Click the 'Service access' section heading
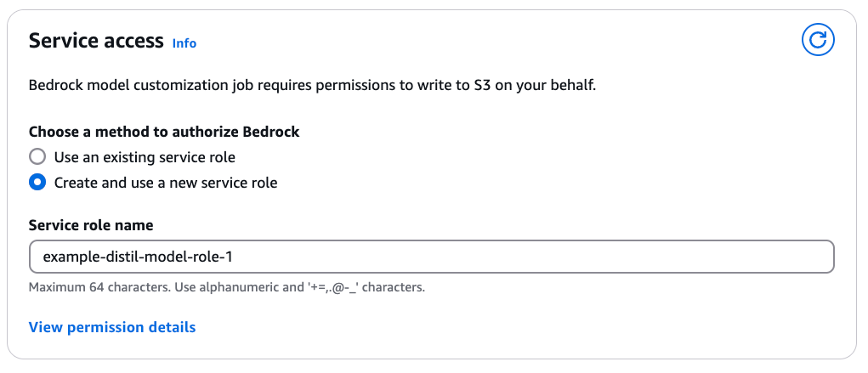The width and height of the screenshot is (868, 373). pyautogui.click(x=96, y=41)
